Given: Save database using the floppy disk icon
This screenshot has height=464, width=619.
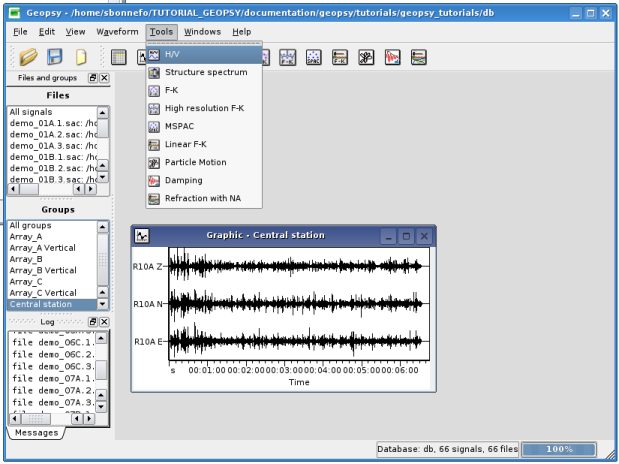Looking at the screenshot, I should point(54,56).
